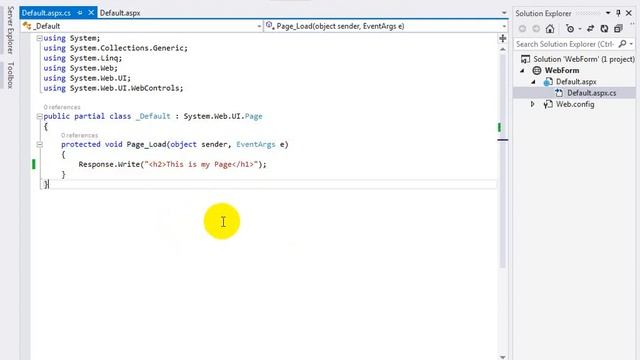Viewport: 640px width, 360px height.
Task: Collapse the Page_Load method outline
Action: 39,144
